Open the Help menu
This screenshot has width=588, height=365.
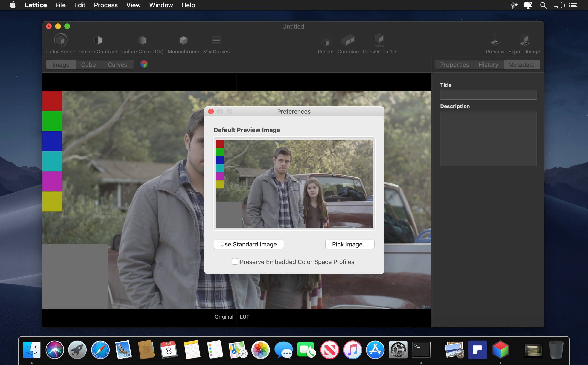[188, 5]
